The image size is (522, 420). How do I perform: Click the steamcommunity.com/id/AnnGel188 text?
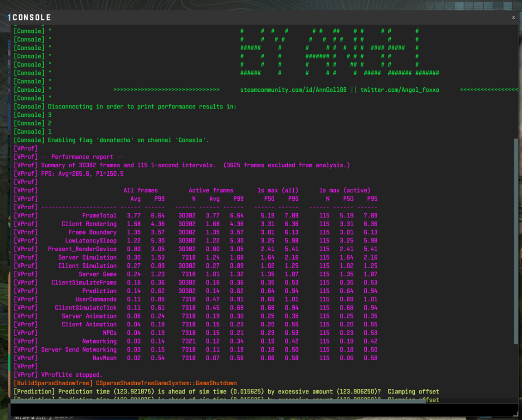293,90
